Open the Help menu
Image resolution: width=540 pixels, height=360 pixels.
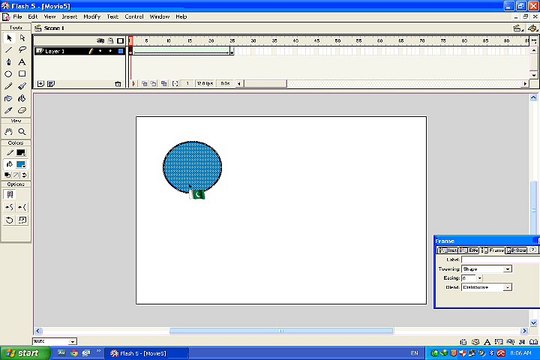pos(181,17)
